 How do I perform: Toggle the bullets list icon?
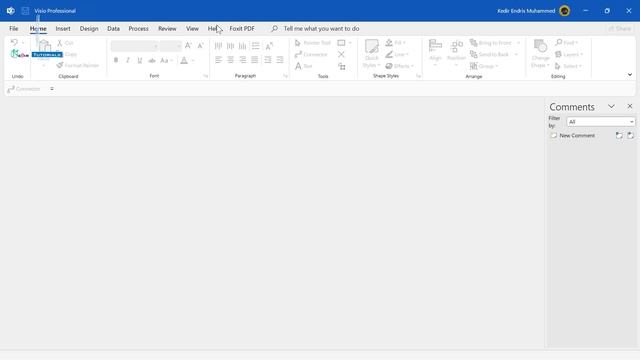pos(256,46)
